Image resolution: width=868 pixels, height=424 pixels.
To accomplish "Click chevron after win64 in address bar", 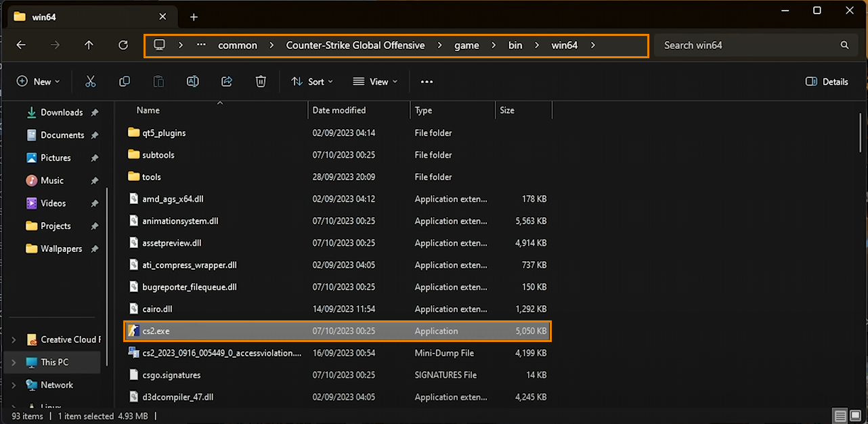I will point(593,45).
